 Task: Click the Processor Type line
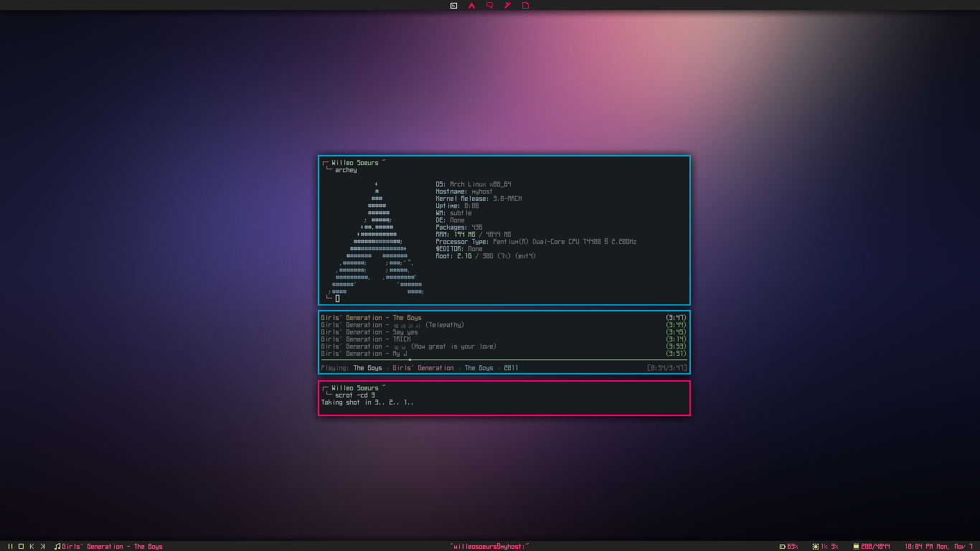point(536,242)
